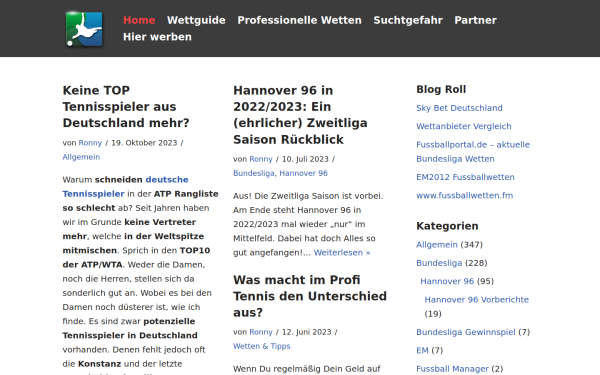Open www.fussballwetten.fm link

click(465, 196)
